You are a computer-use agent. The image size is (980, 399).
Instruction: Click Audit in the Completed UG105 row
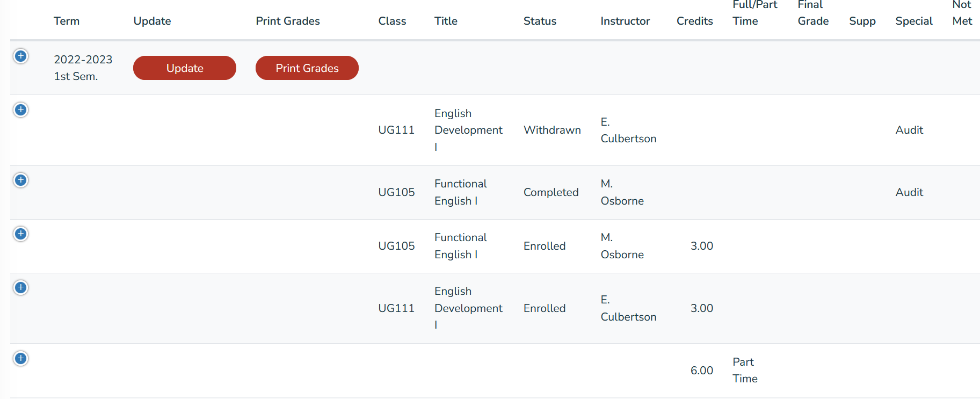coord(909,192)
